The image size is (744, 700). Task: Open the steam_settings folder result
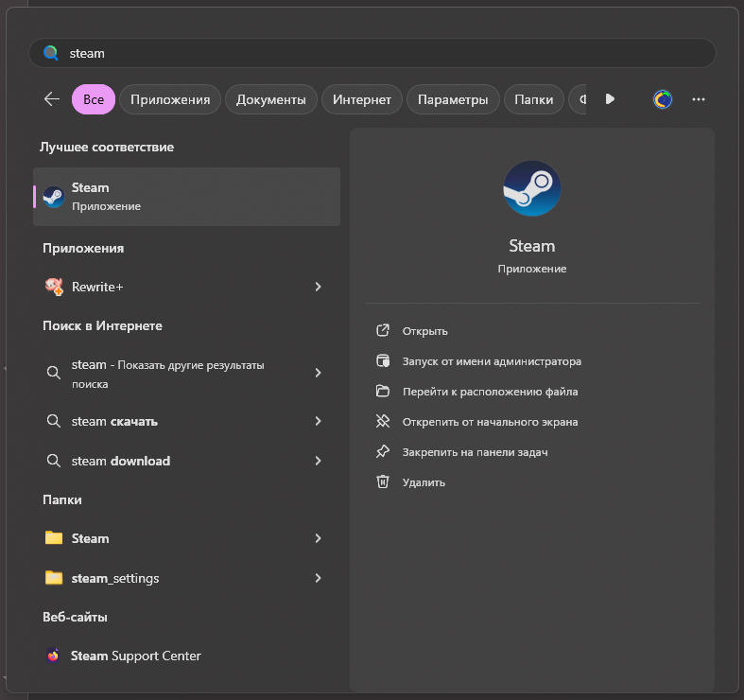(186, 578)
